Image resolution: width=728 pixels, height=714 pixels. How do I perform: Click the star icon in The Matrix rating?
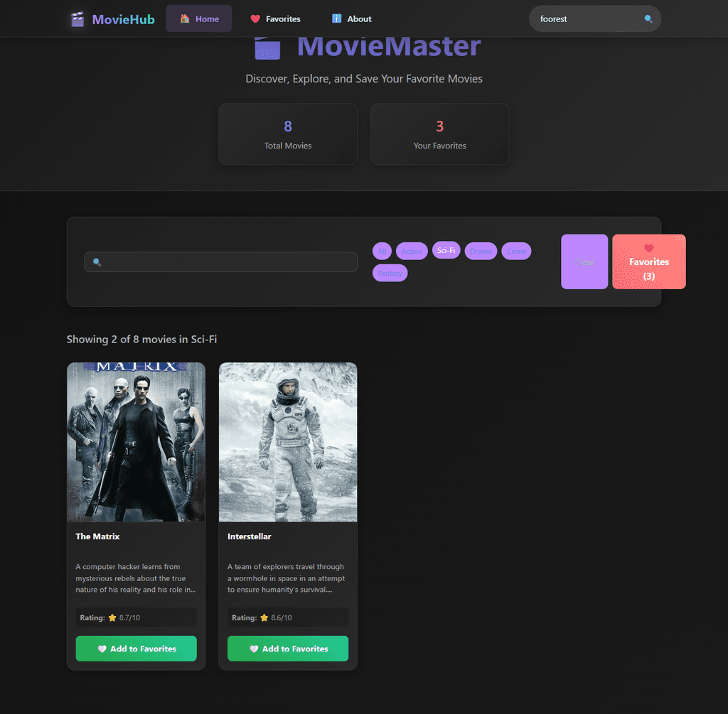point(112,617)
